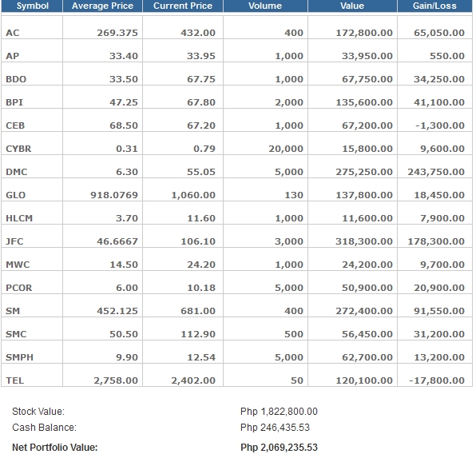
Task: Click AP current price 33.95
Action: point(201,56)
